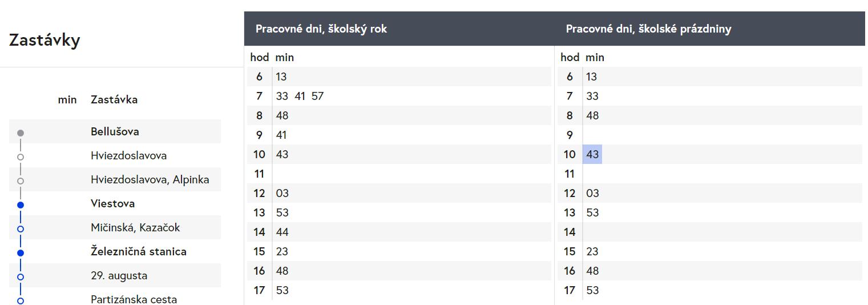Select the 7:41 departure in the school year timetable
Screen dimensions: 868x305
pyautogui.click(x=300, y=96)
